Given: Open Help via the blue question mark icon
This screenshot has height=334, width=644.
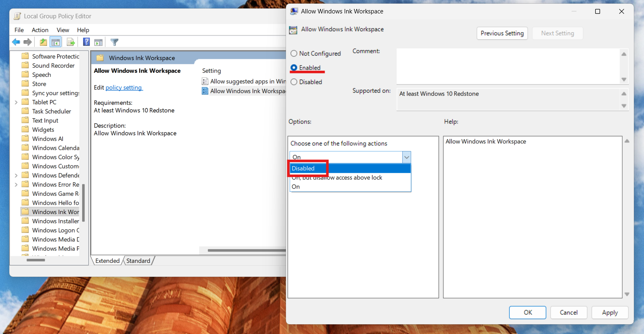Looking at the screenshot, I should [86, 42].
